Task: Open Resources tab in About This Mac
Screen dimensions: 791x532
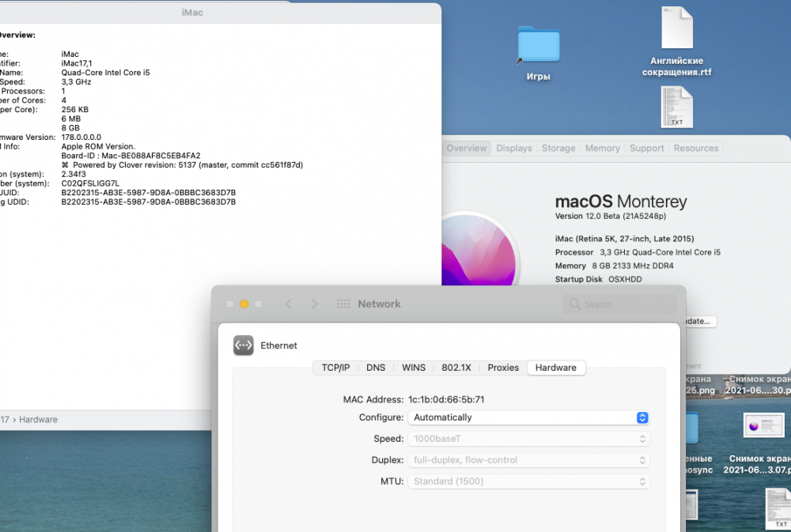Action: 696,149
